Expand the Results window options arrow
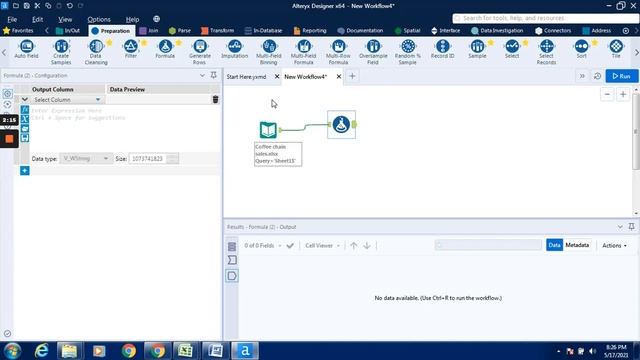 620,227
